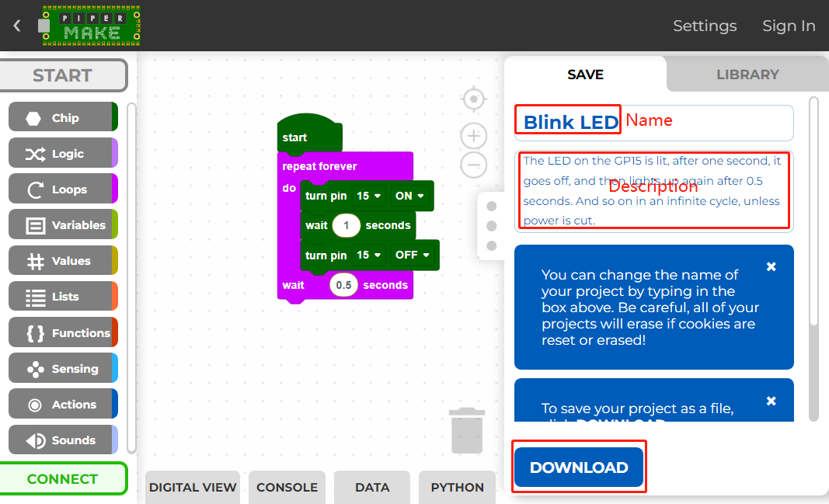The image size is (829, 504).
Task: Open the Piper Make logo home
Action: pyautogui.click(x=89, y=26)
